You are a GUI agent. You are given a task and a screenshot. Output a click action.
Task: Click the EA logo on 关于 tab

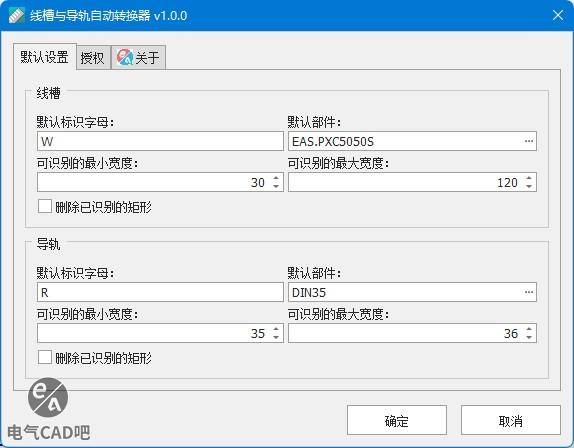(x=125, y=57)
